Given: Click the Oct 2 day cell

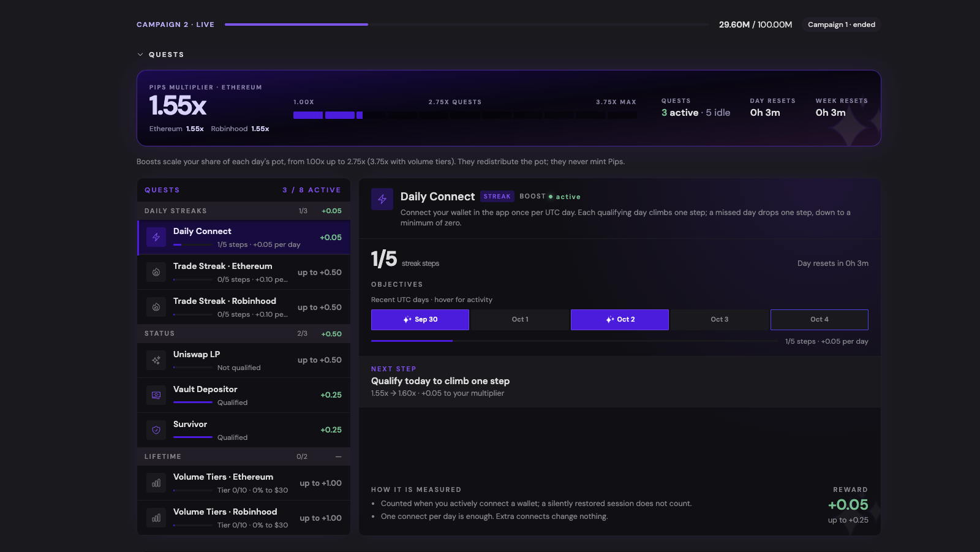Looking at the screenshot, I should (620, 320).
